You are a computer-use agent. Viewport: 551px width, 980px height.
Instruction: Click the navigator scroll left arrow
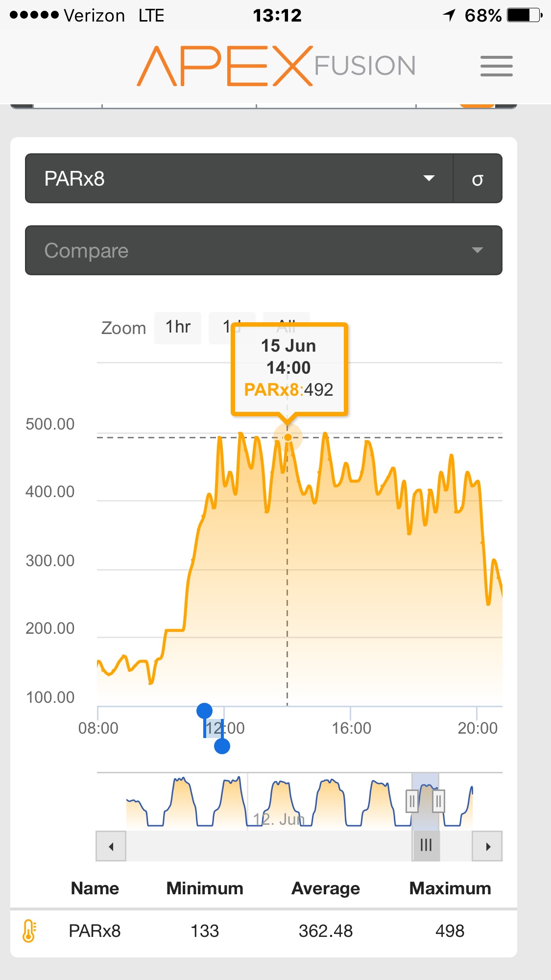[x=111, y=846]
